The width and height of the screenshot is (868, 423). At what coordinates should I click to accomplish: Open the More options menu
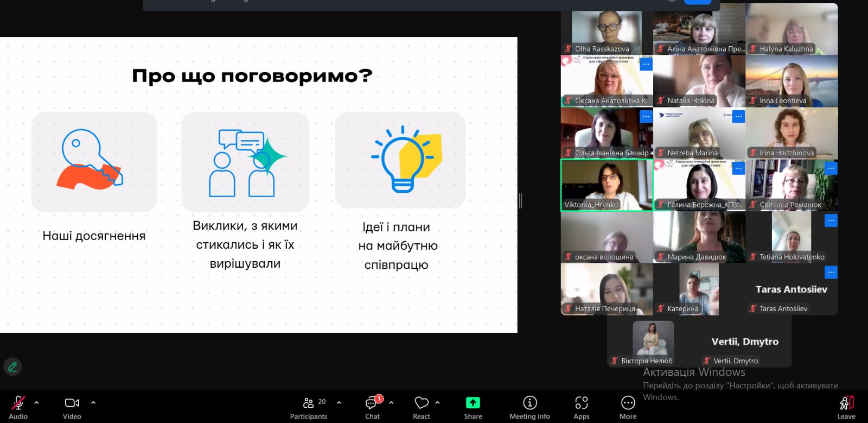point(628,408)
